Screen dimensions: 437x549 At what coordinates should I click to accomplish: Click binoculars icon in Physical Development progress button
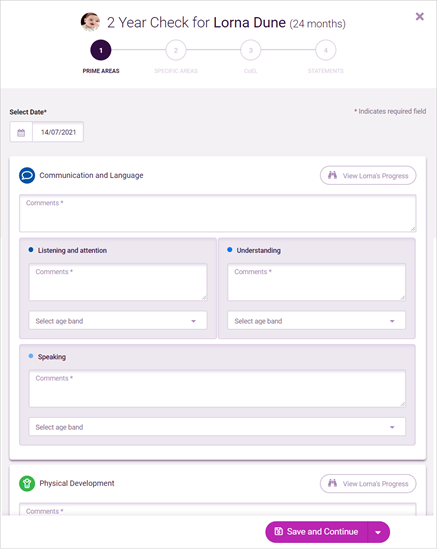click(x=332, y=483)
